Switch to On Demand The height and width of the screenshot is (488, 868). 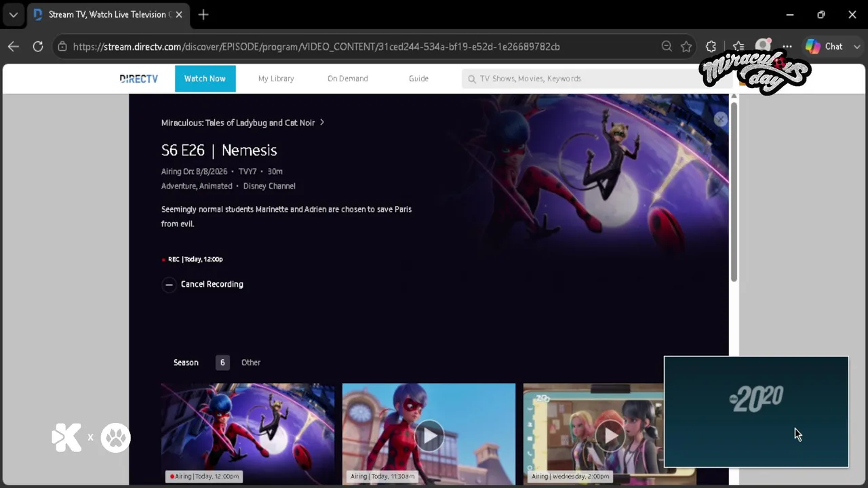pos(348,79)
